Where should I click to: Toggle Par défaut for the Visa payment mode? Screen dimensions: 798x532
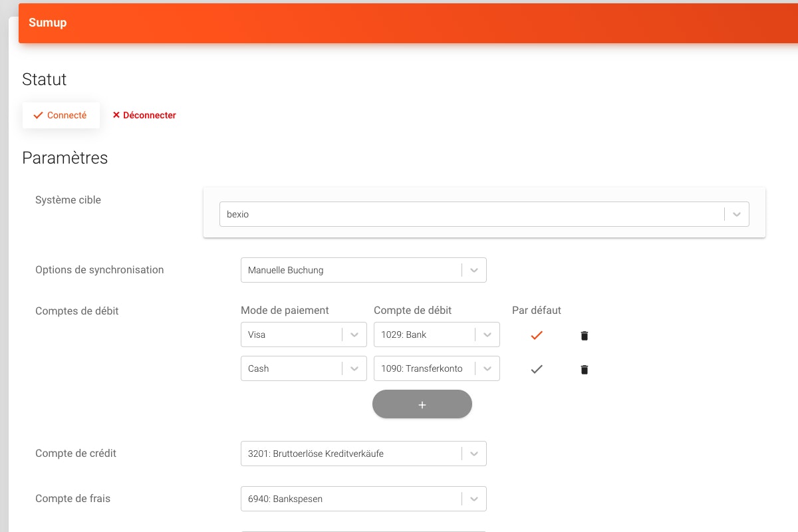point(537,335)
